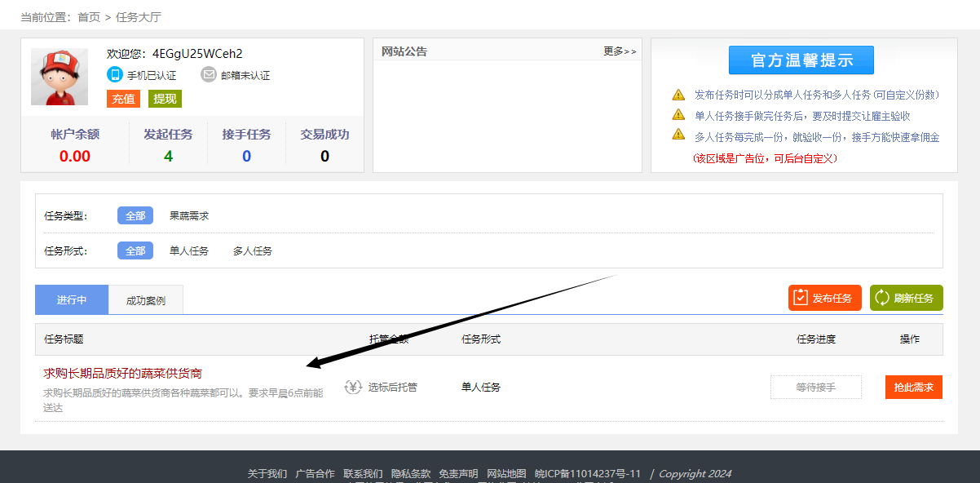Image resolution: width=980 pixels, height=483 pixels.
Task: Click the red ad-slot notice text
Action: click(765, 158)
